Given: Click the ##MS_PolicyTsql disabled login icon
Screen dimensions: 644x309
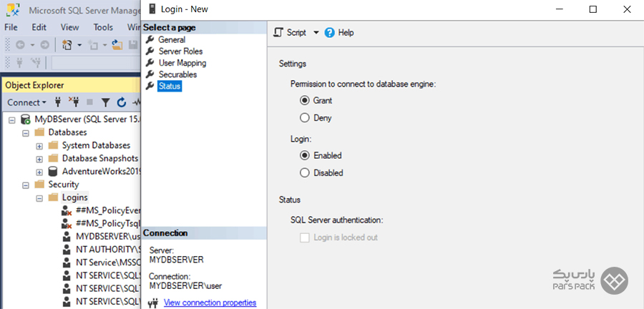Looking at the screenshot, I should coord(66,224).
